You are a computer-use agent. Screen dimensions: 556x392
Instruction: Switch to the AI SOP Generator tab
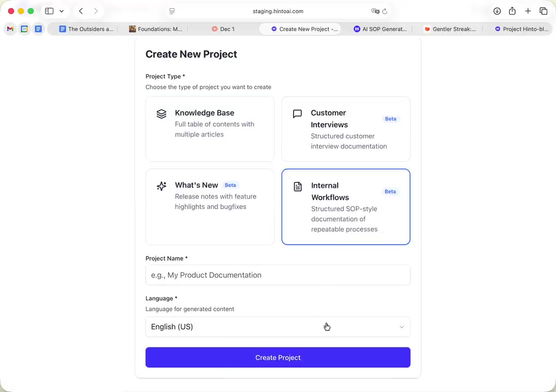pos(380,29)
